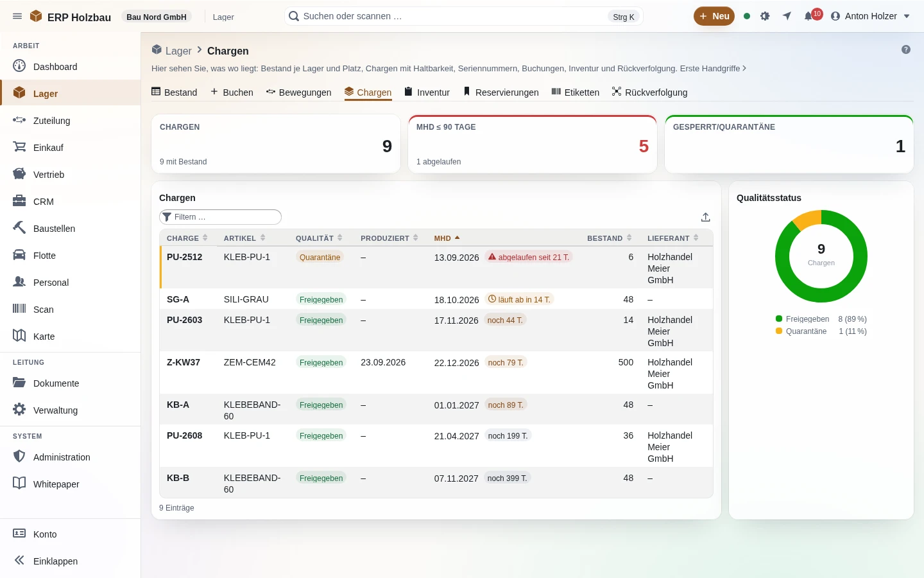Open the hamburger menu icon
The width and height of the screenshot is (924, 578).
pyautogui.click(x=17, y=16)
